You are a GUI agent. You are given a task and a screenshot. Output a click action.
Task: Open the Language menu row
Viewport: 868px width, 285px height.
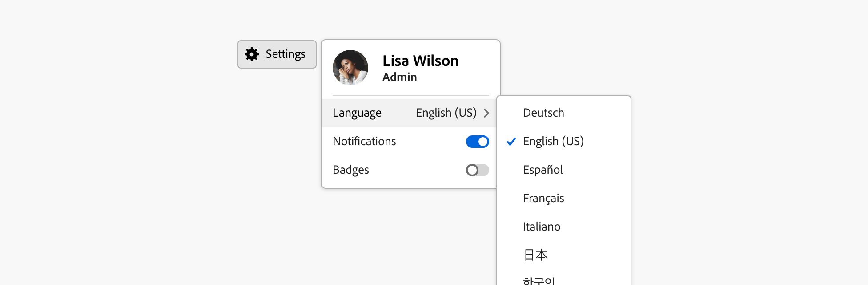(357, 113)
